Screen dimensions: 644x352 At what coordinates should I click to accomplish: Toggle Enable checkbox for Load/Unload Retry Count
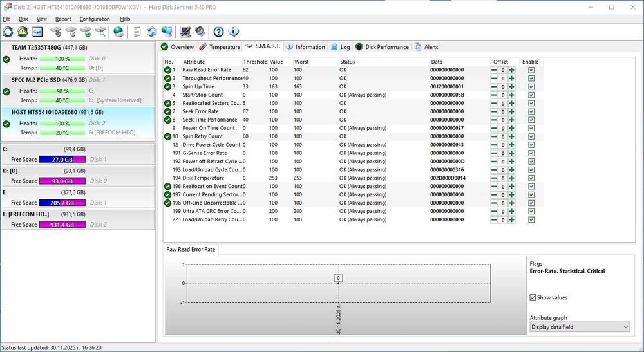point(531,219)
